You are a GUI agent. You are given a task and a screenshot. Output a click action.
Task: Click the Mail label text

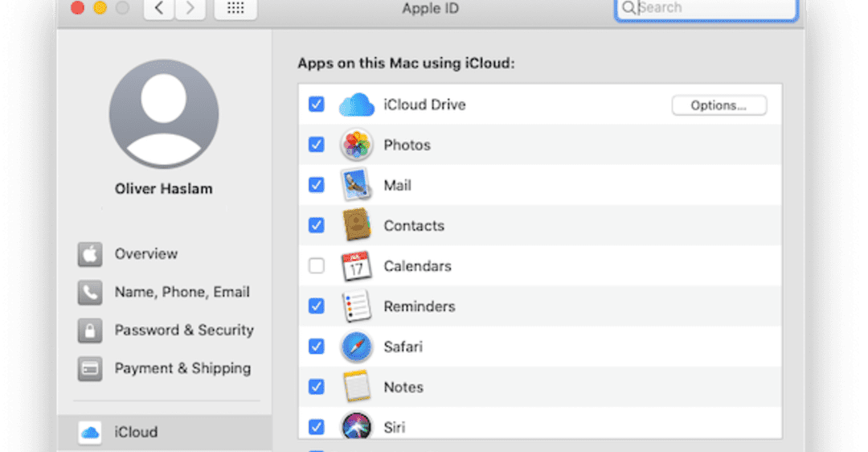398,186
